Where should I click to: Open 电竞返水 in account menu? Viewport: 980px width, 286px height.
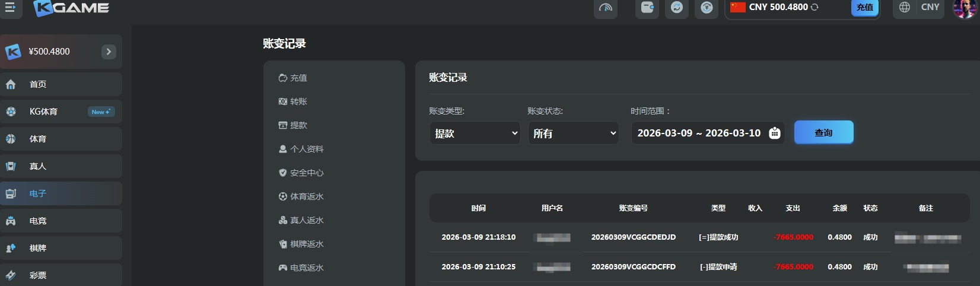[x=301, y=268]
